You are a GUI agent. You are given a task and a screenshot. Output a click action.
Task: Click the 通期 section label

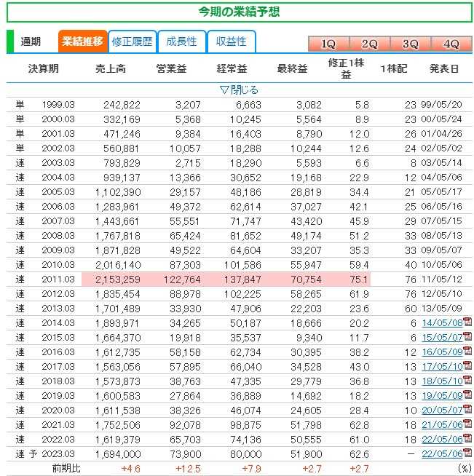(31, 41)
